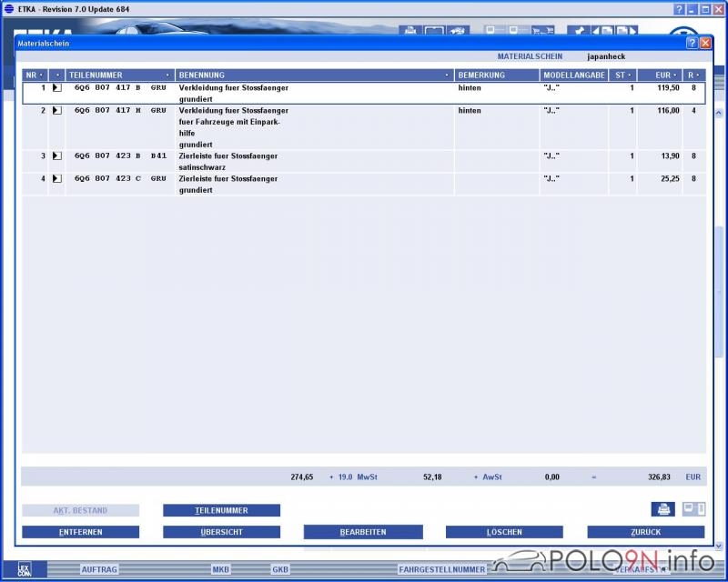Toggle the row 2 arrow marker
The image size is (728, 582).
pyautogui.click(x=56, y=110)
